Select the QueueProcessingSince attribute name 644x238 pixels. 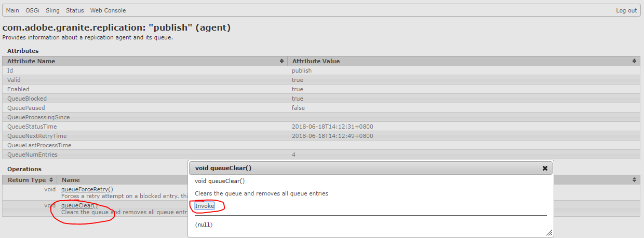[x=38, y=117]
